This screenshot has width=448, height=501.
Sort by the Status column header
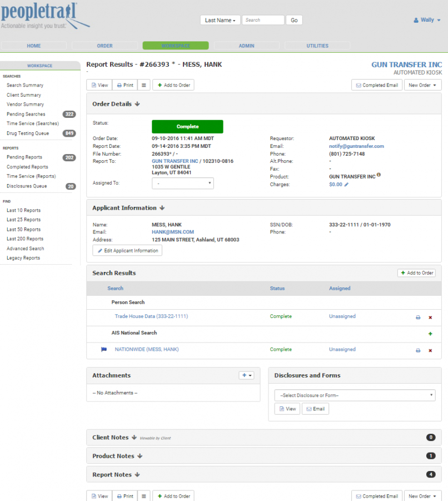[277, 288]
